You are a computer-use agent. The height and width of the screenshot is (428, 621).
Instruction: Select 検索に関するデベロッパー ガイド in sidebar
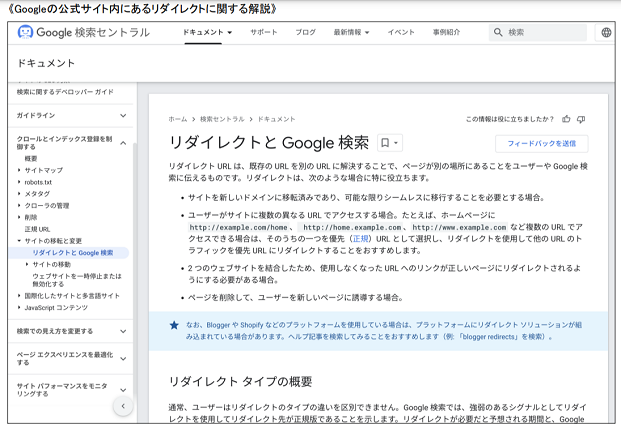click(x=65, y=92)
